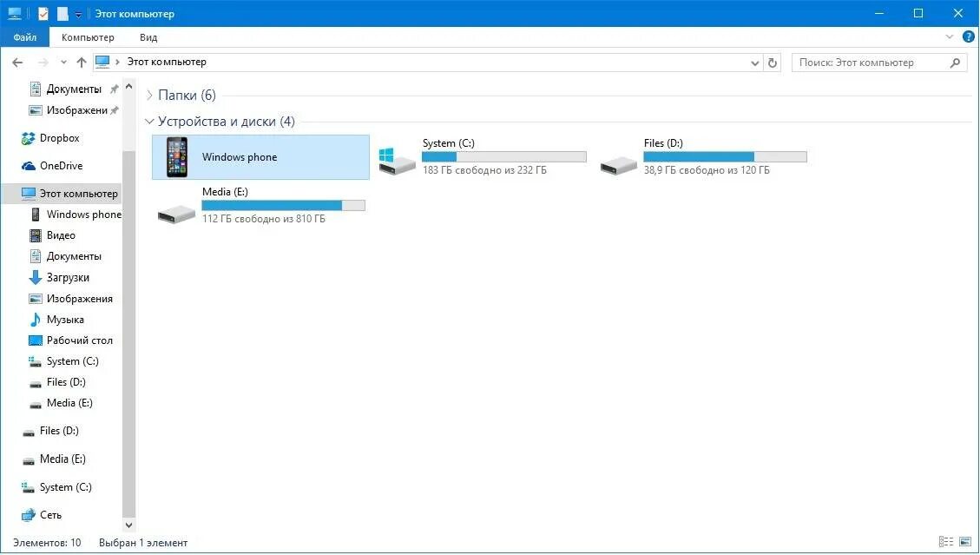Screen dimensions: 980x555
Task: Click the text '112 ГБ свободно из 810 ГБ'
Action: click(x=264, y=218)
